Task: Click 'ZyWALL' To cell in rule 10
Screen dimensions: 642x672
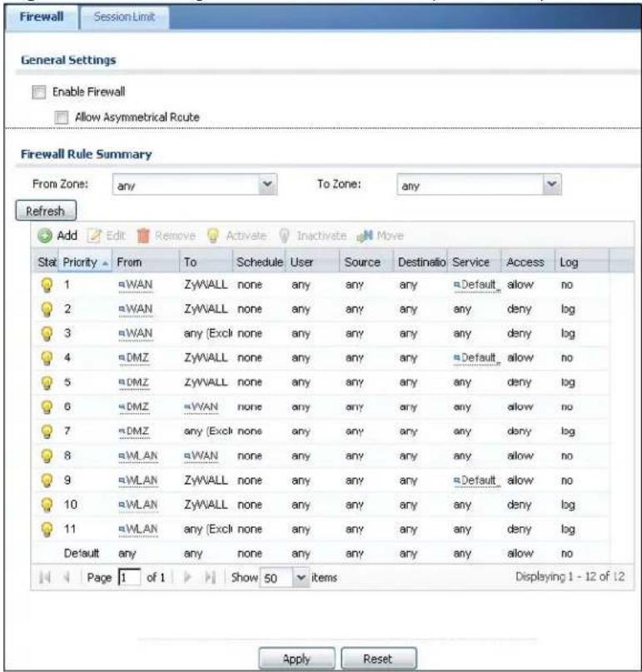Action: 206,505
